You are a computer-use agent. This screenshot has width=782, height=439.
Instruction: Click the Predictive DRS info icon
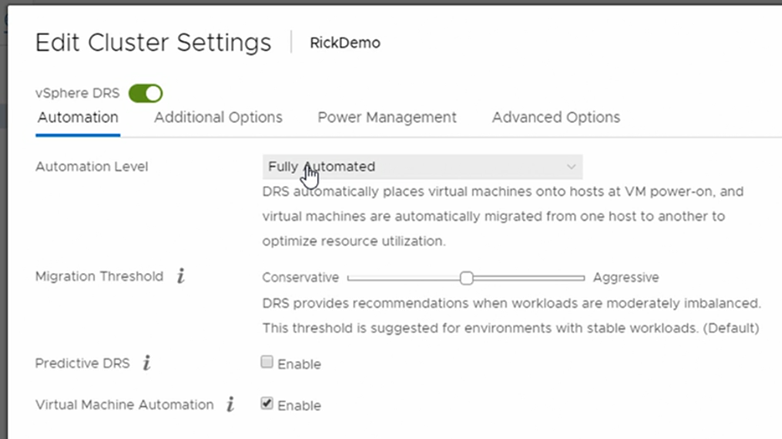[x=147, y=363]
